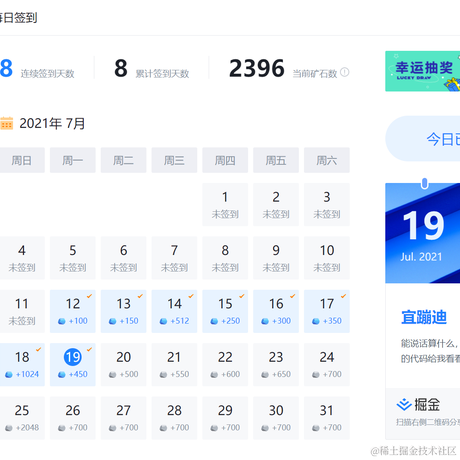Click the 宜蹦迪 fortune heading

(424, 317)
